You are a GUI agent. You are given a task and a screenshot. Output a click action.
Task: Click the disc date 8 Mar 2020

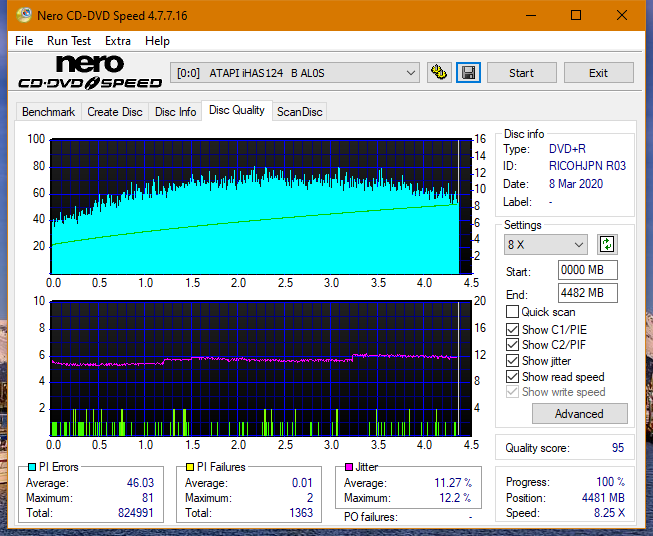(x=576, y=184)
